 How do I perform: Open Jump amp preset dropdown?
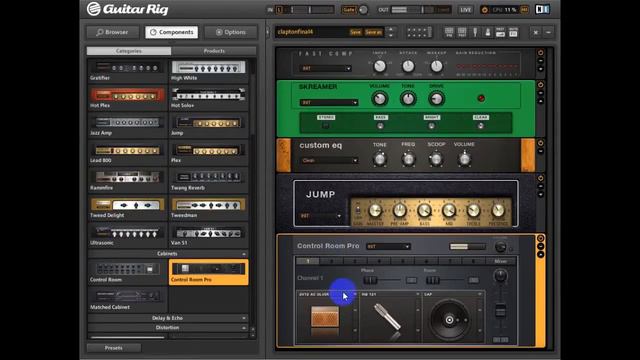tap(321, 216)
